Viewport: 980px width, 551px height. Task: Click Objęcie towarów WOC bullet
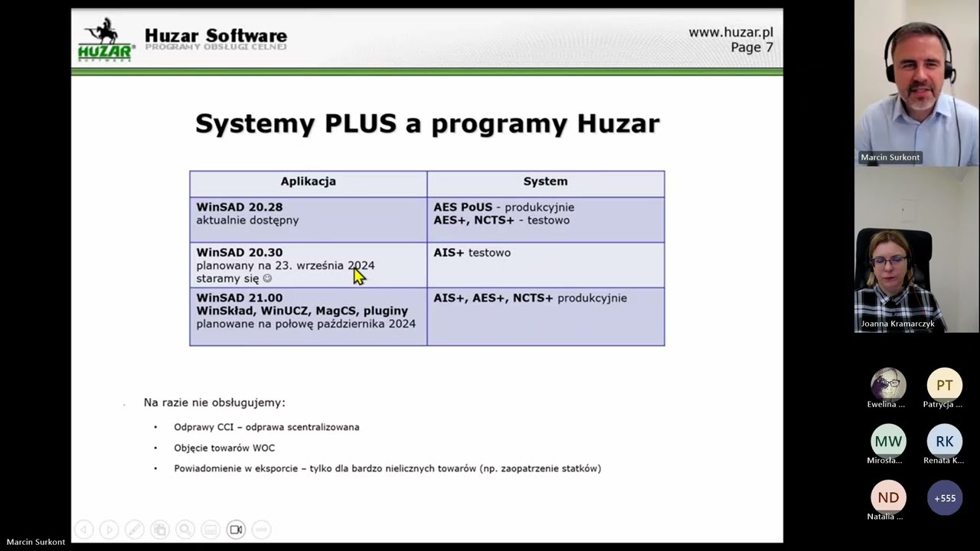tap(224, 448)
